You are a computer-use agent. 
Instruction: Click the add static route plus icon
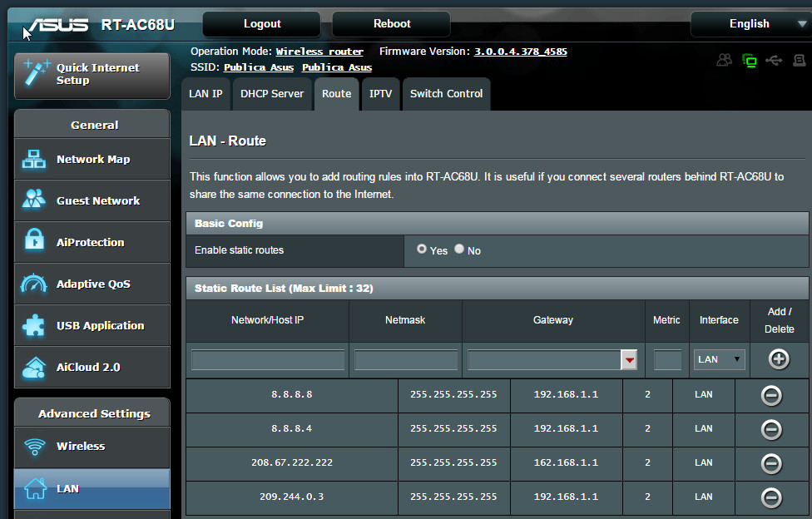click(779, 359)
